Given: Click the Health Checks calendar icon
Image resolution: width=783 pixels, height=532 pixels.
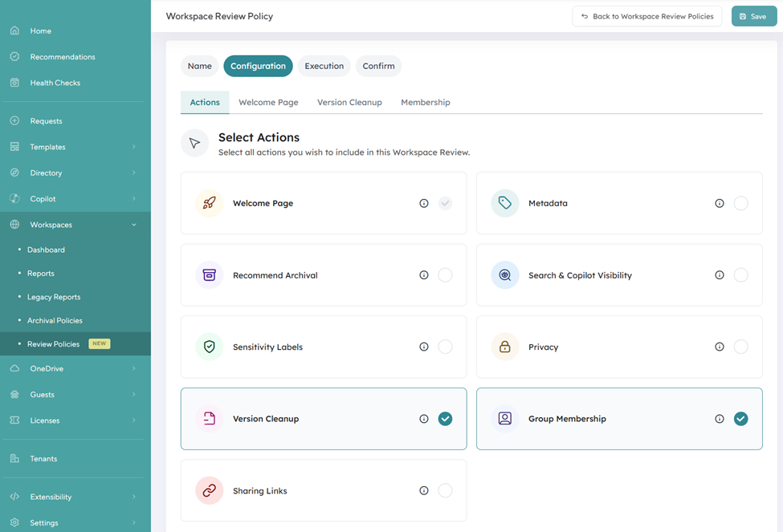Looking at the screenshot, I should point(14,83).
